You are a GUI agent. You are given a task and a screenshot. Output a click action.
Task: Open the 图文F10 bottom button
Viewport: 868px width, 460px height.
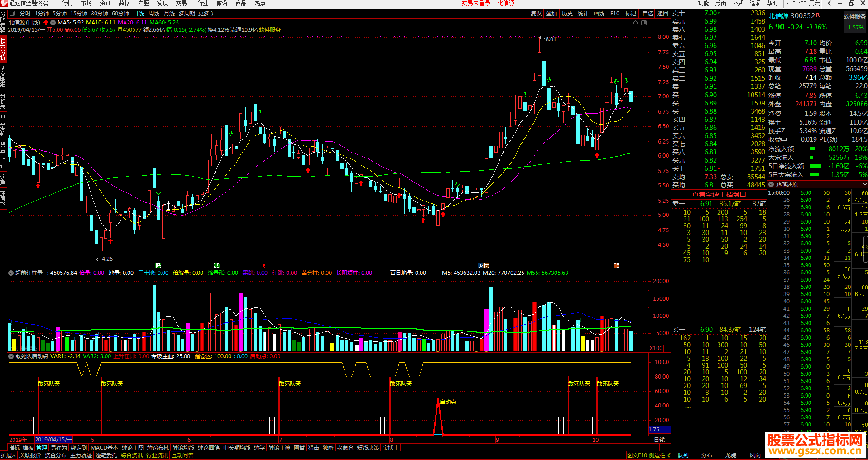(637, 455)
